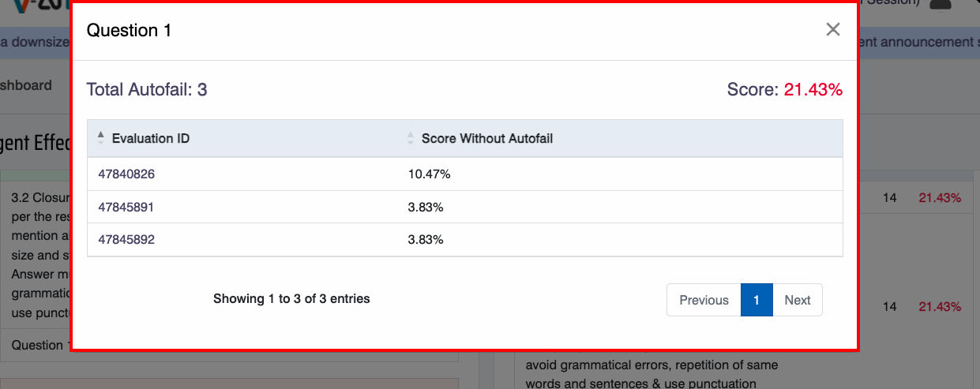980x389 pixels.
Task: Click the 10.47% score cell
Action: 429,174
